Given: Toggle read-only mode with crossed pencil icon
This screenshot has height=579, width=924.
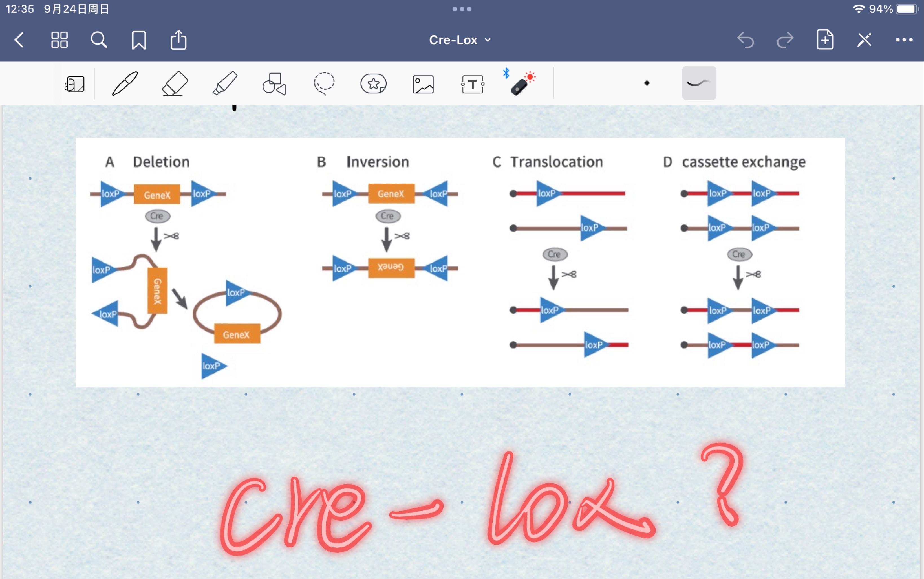Looking at the screenshot, I should point(864,40).
